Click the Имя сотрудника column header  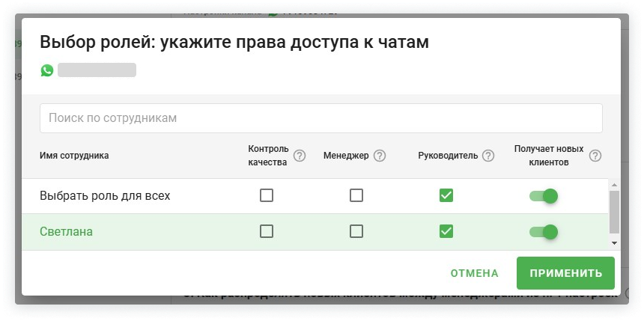[74, 156]
